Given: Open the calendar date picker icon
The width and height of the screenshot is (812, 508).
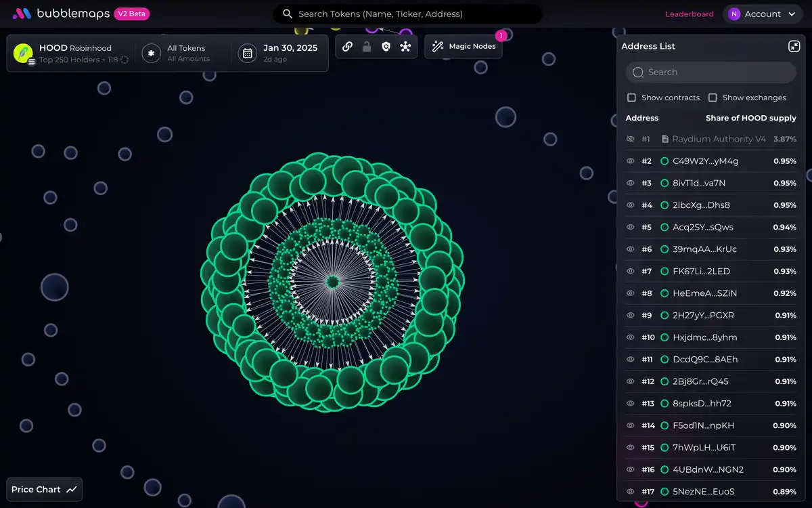Looking at the screenshot, I should tap(248, 53).
